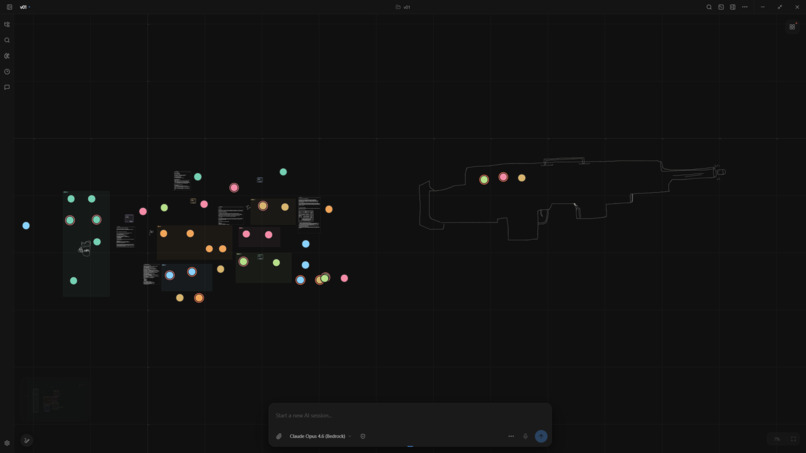
Task: Select the rightmost pink node on the canvas
Action: coord(344,278)
